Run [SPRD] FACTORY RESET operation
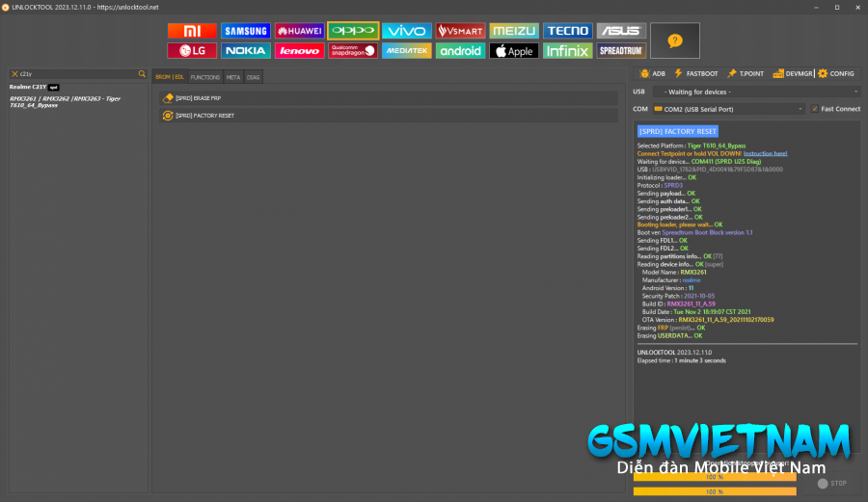The width and height of the screenshot is (868, 502). tap(388, 116)
